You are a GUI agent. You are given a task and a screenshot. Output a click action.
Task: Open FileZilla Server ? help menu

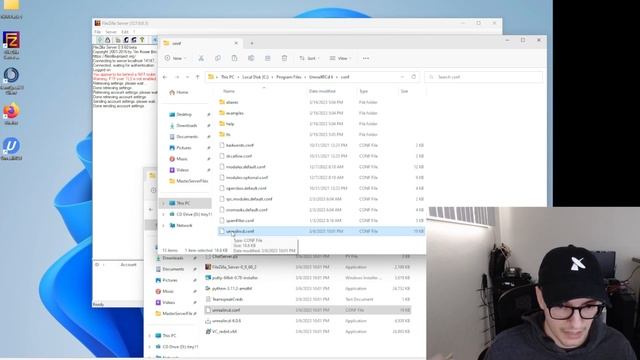tap(134, 32)
